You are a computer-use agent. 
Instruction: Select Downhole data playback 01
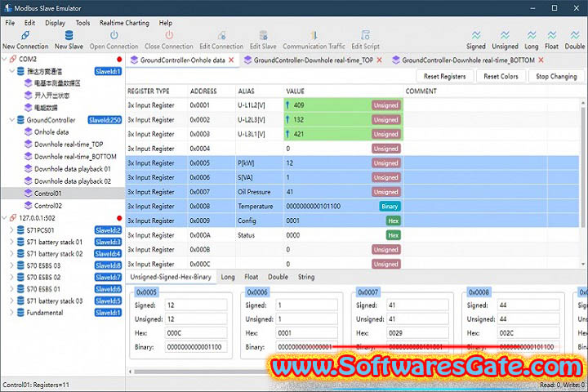point(73,169)
